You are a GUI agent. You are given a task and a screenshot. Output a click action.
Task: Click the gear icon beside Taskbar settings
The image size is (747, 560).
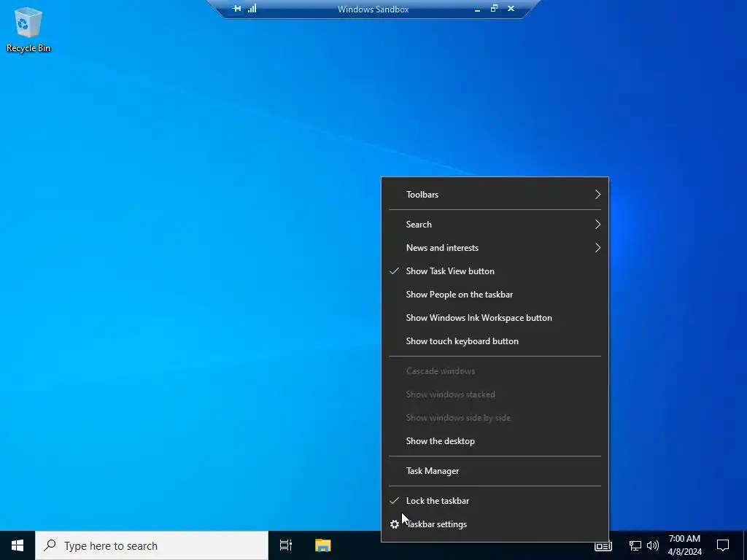395,524
